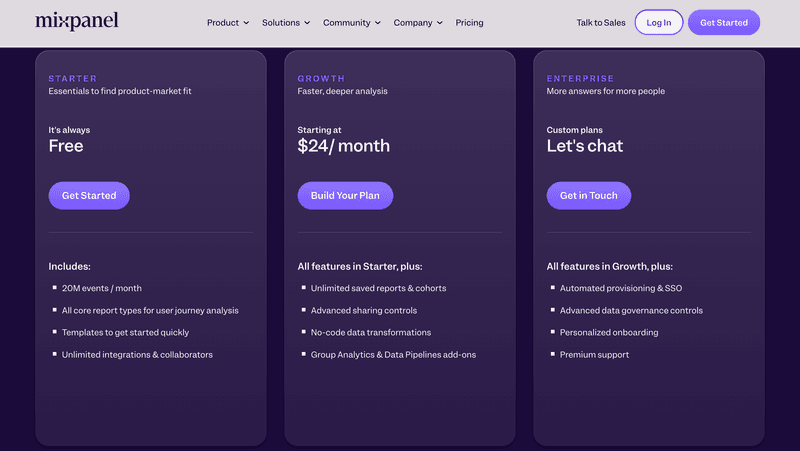
Task: Click Get Started in the header
Action: tap(724, 22)
